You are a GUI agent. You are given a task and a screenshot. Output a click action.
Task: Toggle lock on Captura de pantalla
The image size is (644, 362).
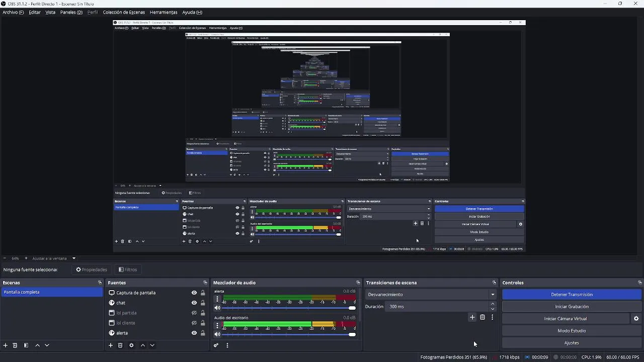coord(203,293)
